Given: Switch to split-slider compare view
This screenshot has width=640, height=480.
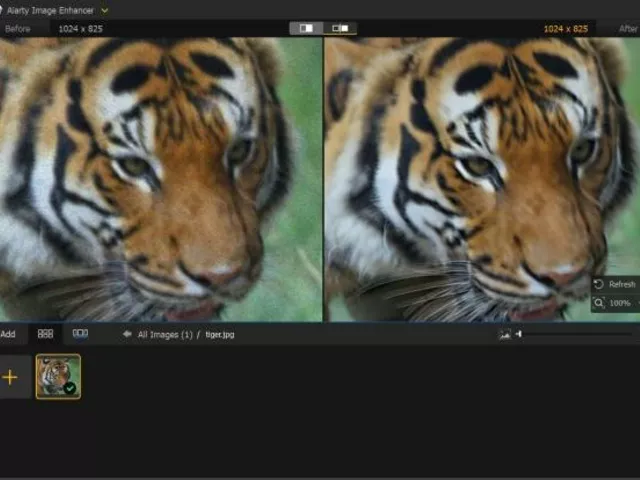Looking at the screenshot, I should [306, 28].
